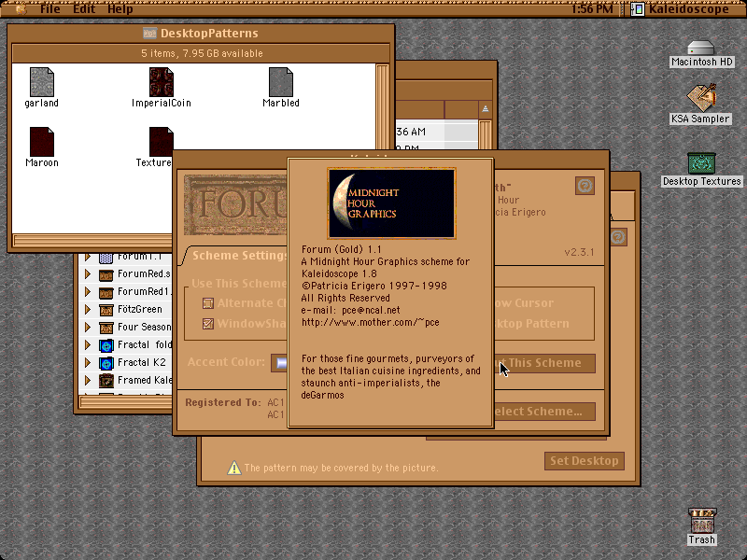Expand the Fractal K2 row disclosure triangle
This screenshot has width=747, height=560.
(x=88, y=363)
